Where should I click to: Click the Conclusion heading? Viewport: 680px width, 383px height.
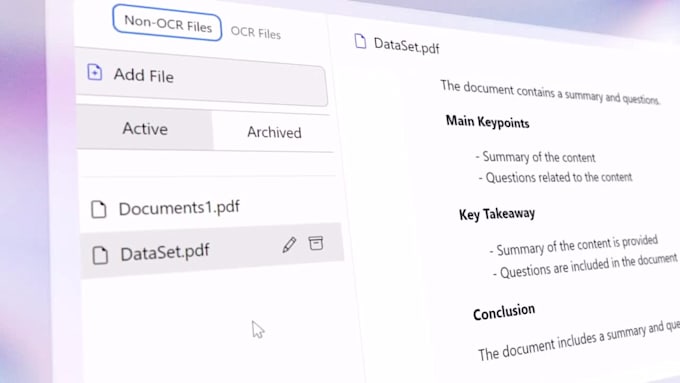[x=504, y=312]
